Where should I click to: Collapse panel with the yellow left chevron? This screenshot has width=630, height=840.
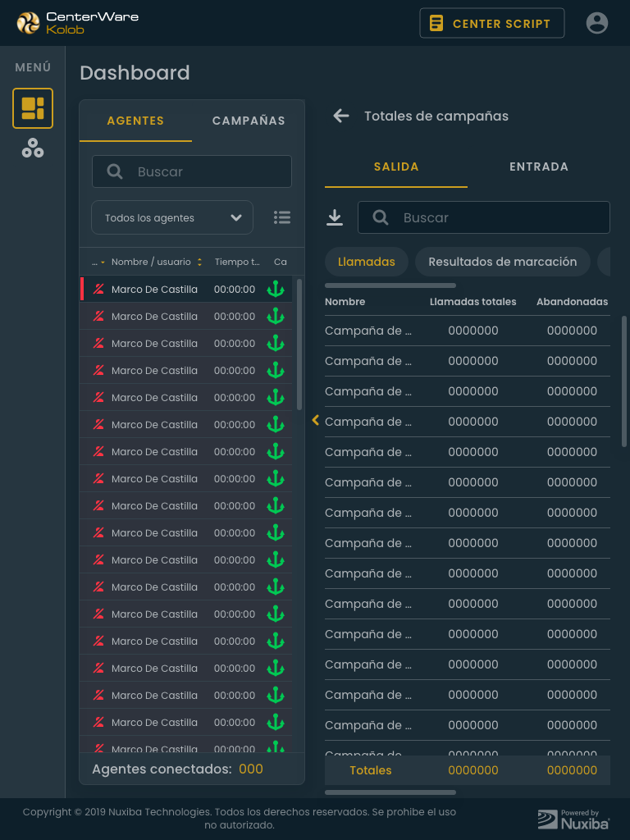coord(316,421)
